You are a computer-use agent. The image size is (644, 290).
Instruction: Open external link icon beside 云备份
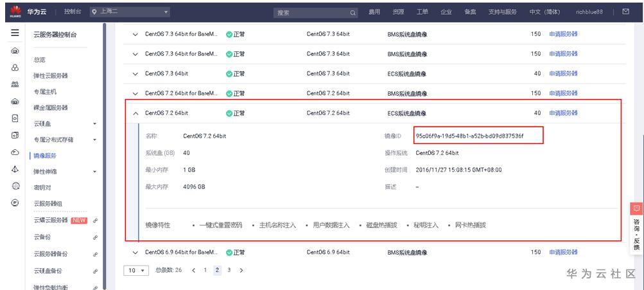(95, 237)
